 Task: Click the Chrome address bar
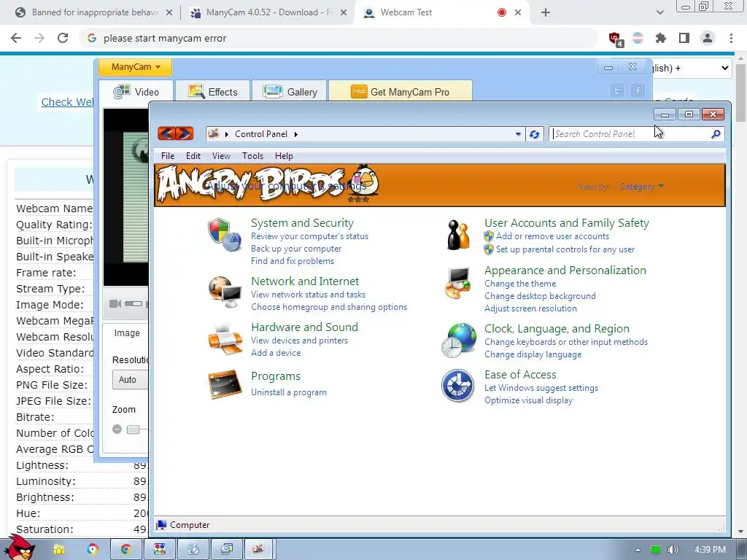338,38
